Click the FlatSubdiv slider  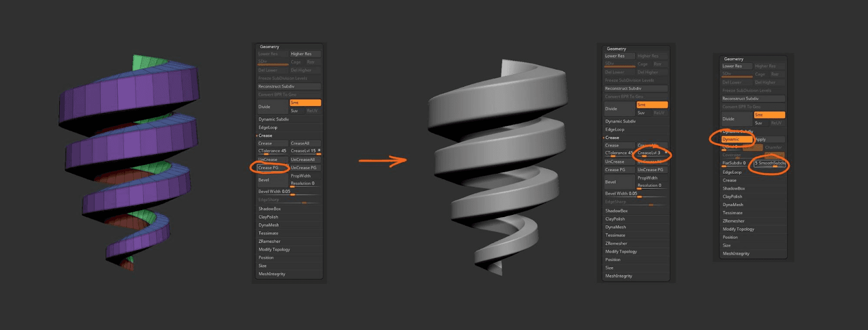(736, 163)
